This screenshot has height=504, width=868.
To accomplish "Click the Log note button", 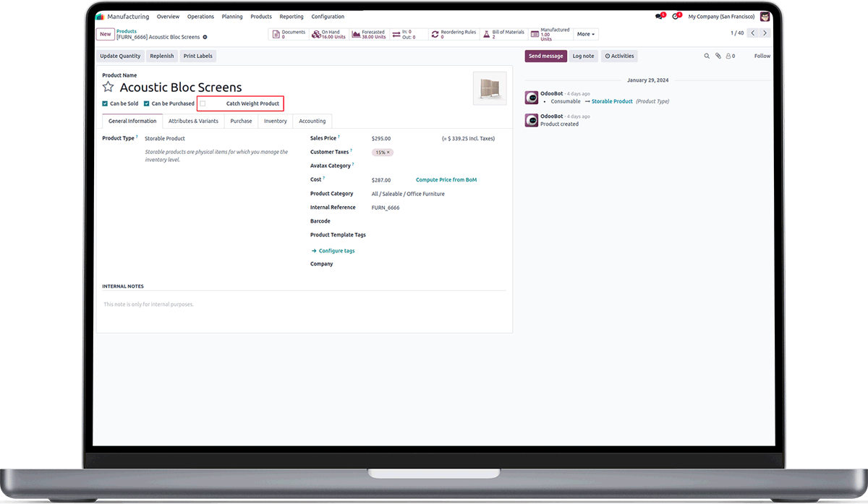I will pyautogui.click(x=583, y=56).
